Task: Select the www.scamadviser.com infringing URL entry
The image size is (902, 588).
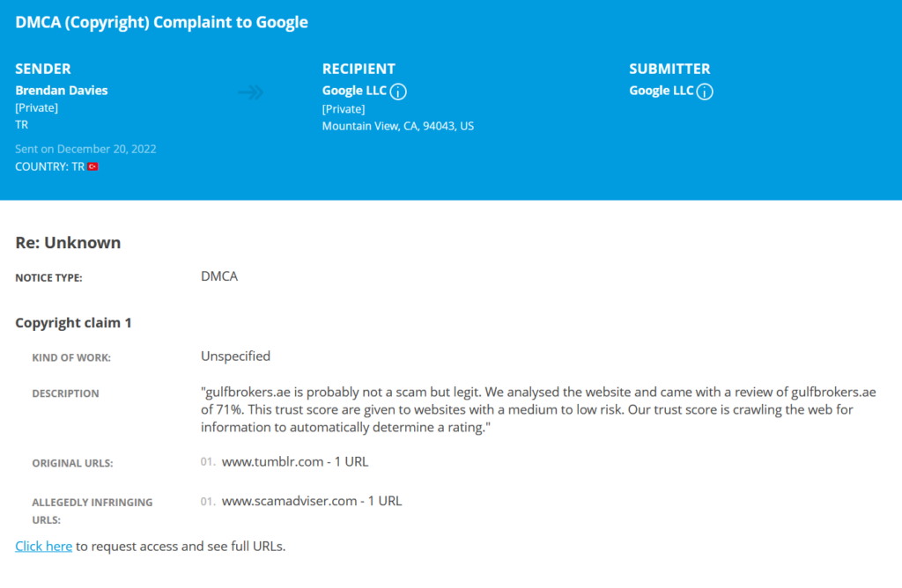Action: click(x=312, y=501)
